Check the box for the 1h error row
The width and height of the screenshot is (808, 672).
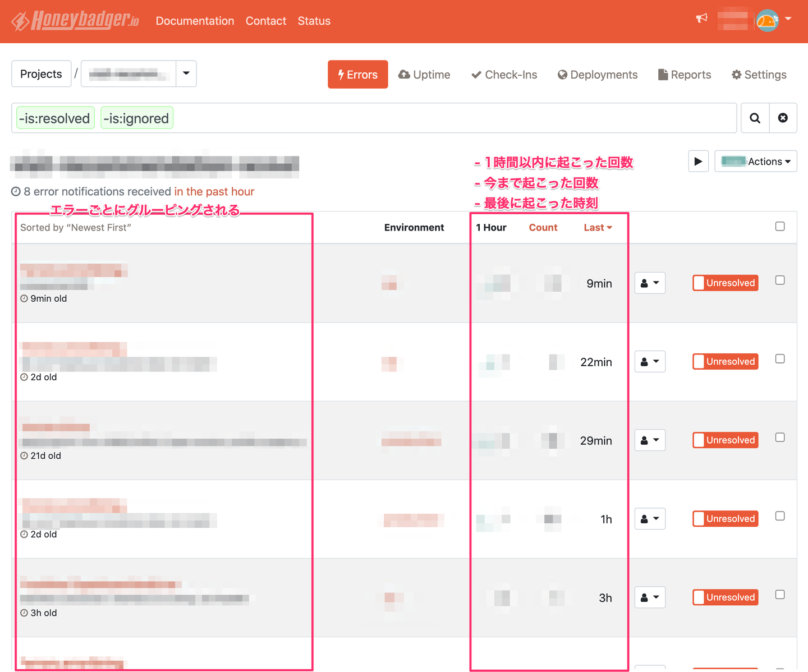(x=780, y=516)
